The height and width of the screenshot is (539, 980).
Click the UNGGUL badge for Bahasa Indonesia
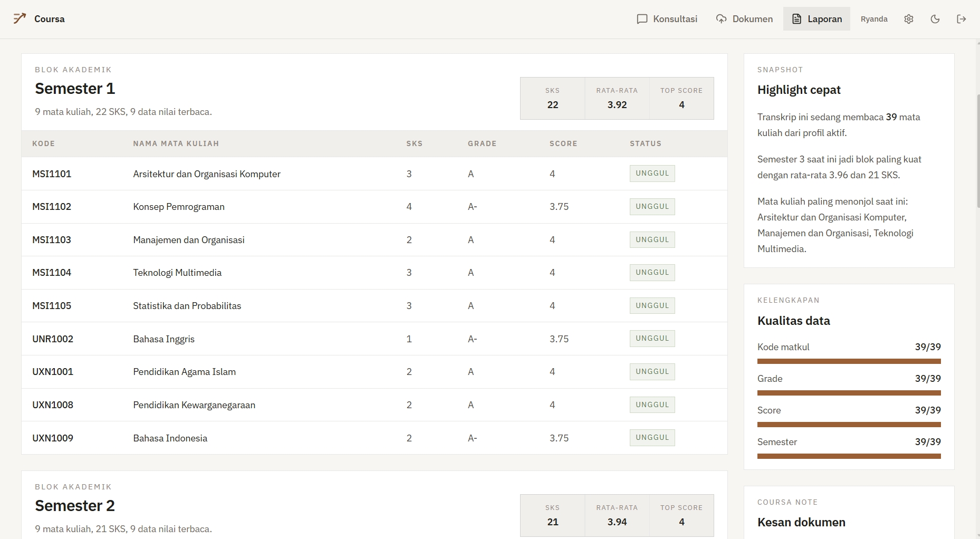652,438
